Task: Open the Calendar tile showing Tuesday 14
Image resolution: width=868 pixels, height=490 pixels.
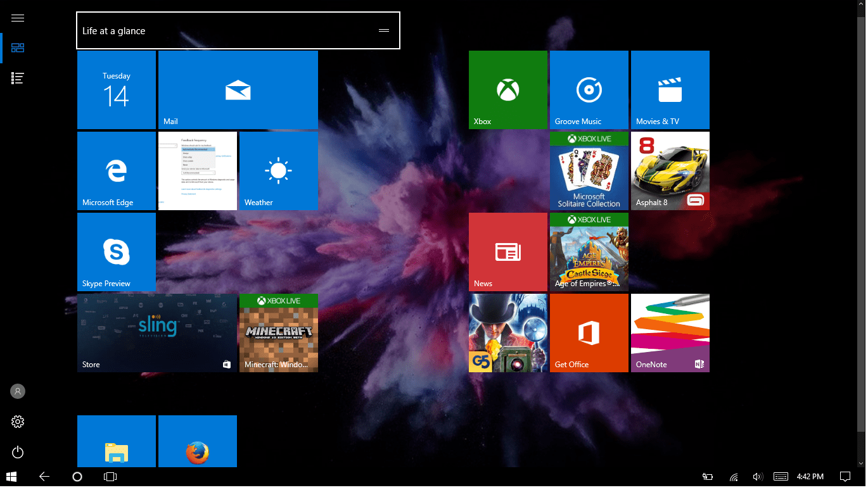Action: (x=117, y=90)
